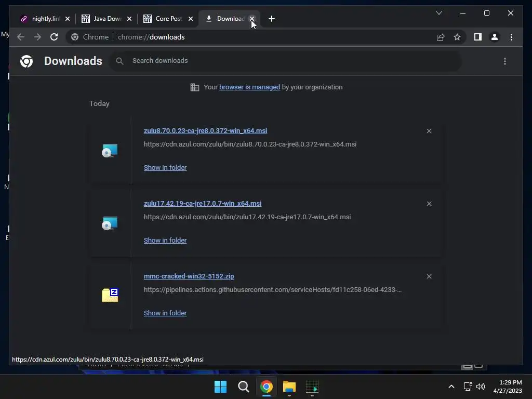Click the dark grid app in taskbar

[312, 387]
